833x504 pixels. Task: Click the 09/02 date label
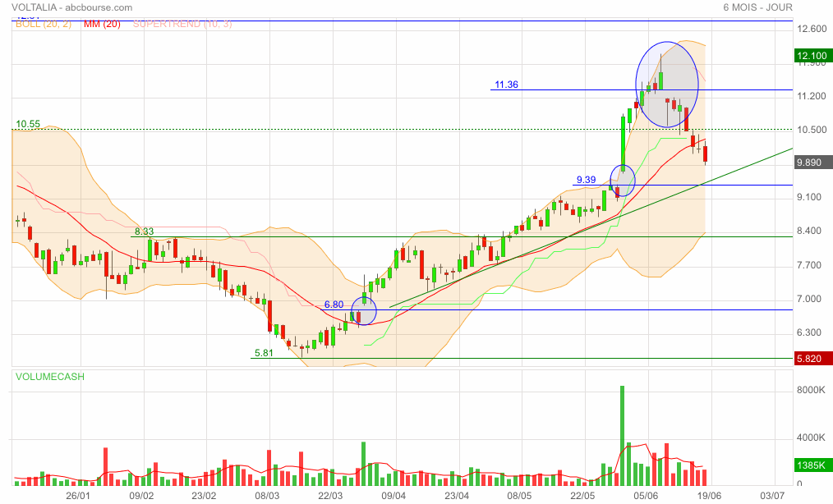141,496
